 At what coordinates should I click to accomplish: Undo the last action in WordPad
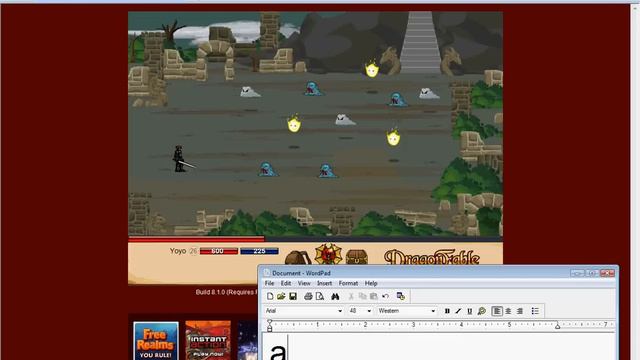point(385,296)
